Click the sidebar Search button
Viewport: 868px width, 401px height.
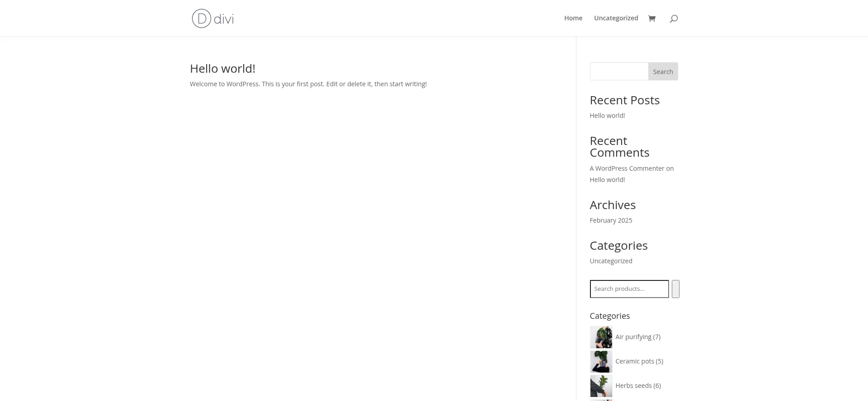click(663, 71)
